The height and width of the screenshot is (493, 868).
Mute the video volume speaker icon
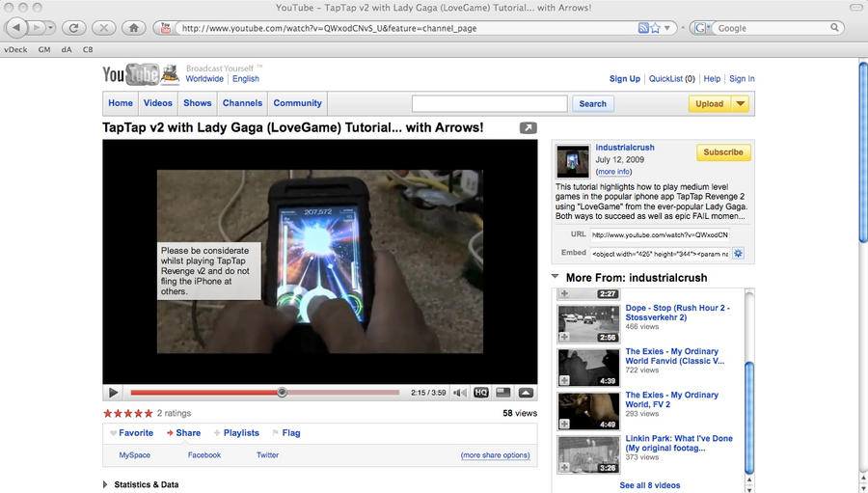(459, 393)
